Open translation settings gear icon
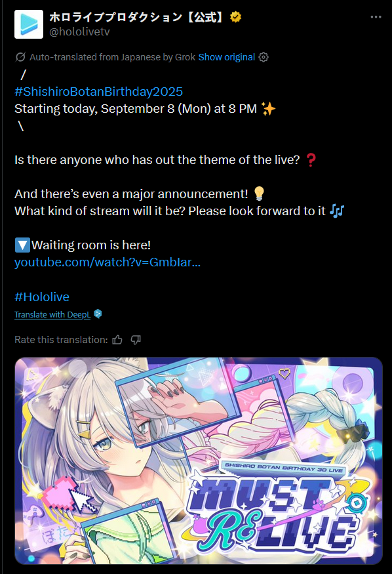392x574 pixels. click(x=264, y=57)
